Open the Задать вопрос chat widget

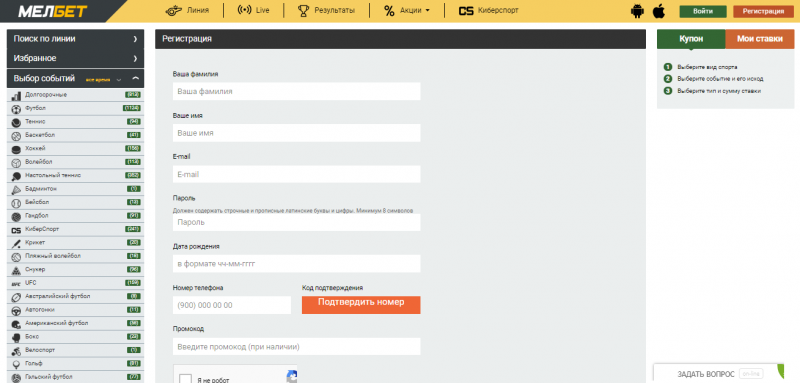pyautogui.click(x=718, y=374)
